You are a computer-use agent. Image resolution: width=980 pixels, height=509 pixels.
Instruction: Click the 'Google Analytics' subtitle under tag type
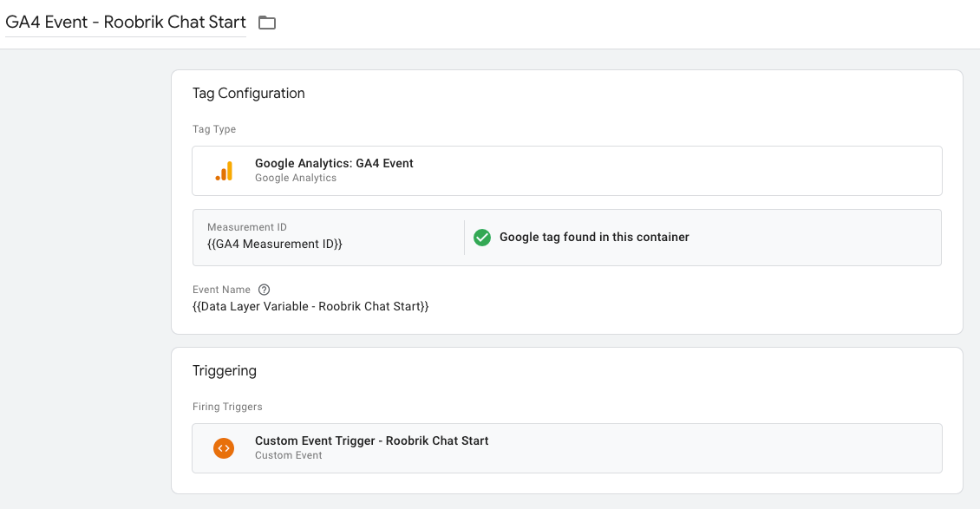[x=296, y=178]
